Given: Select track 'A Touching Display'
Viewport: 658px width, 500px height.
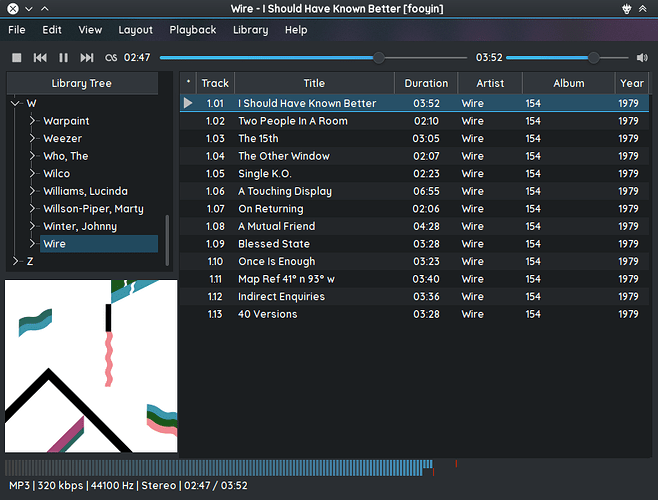Looking at the screenshot, I should point(415,191).
